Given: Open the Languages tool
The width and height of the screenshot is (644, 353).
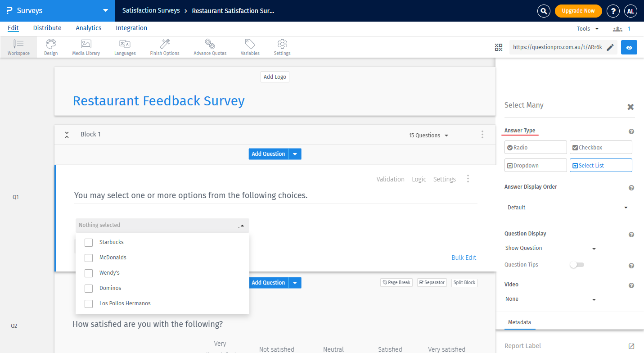Looking at the screenshot, I should (x=125, y=47).
